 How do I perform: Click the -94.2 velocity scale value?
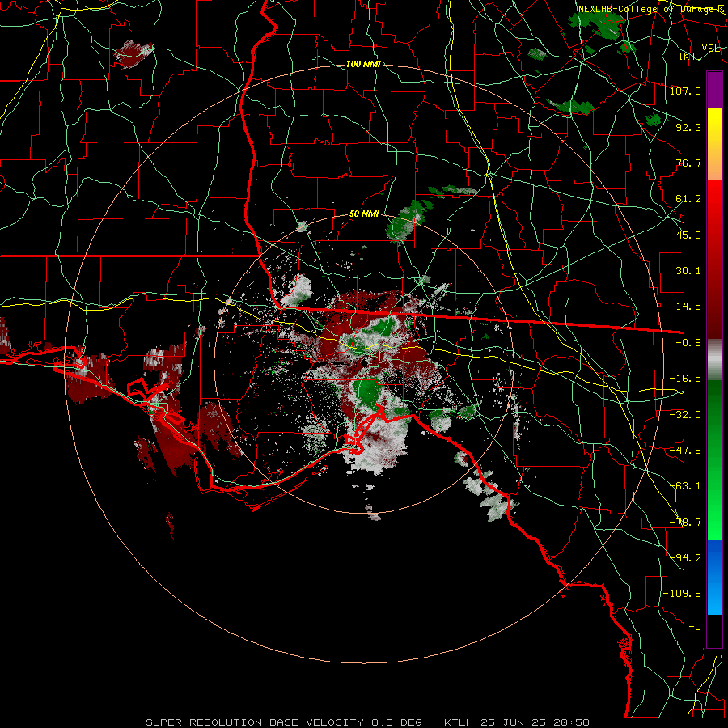[x=685, y=558]
